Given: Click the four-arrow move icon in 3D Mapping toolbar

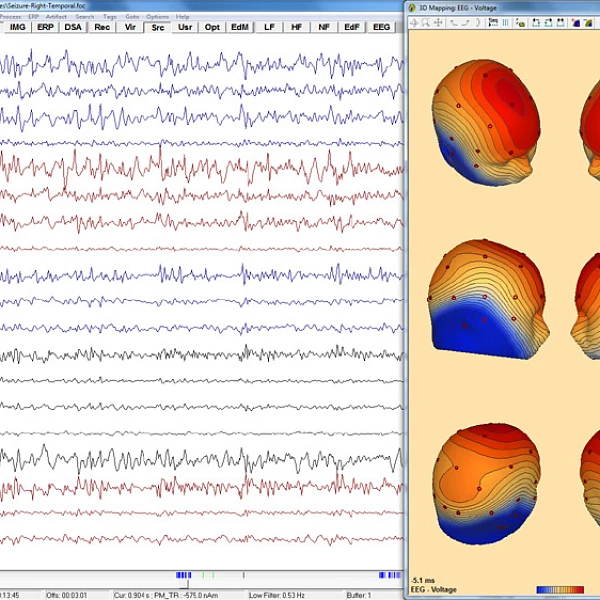Looking at the screenshot, I should (438, 23).
